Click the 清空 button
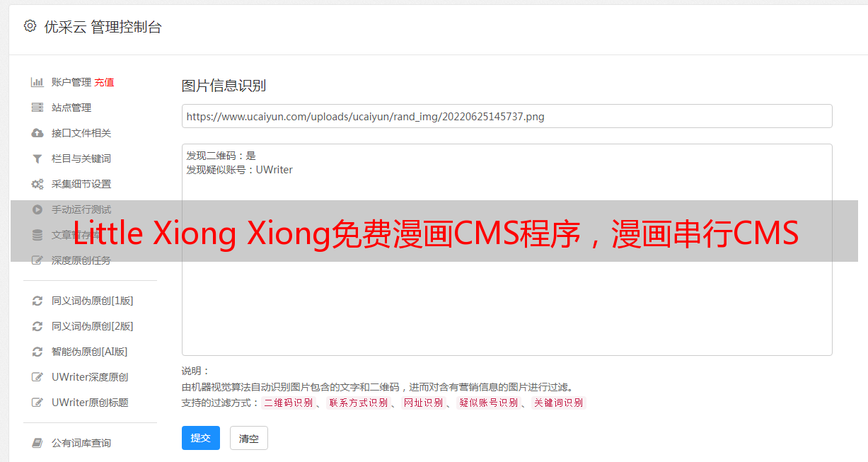The width and height of the screenshot is (868, 462). point(249,438)
